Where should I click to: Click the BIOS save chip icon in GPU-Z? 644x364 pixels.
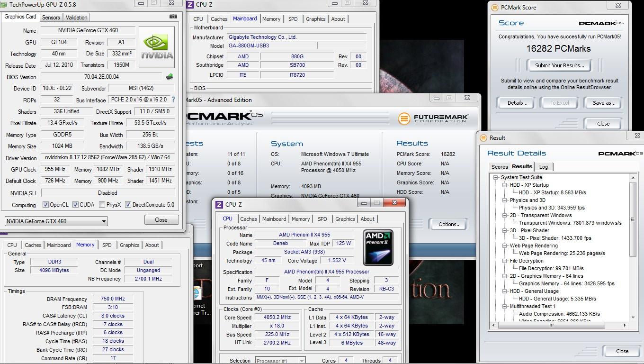pos(169,77)
